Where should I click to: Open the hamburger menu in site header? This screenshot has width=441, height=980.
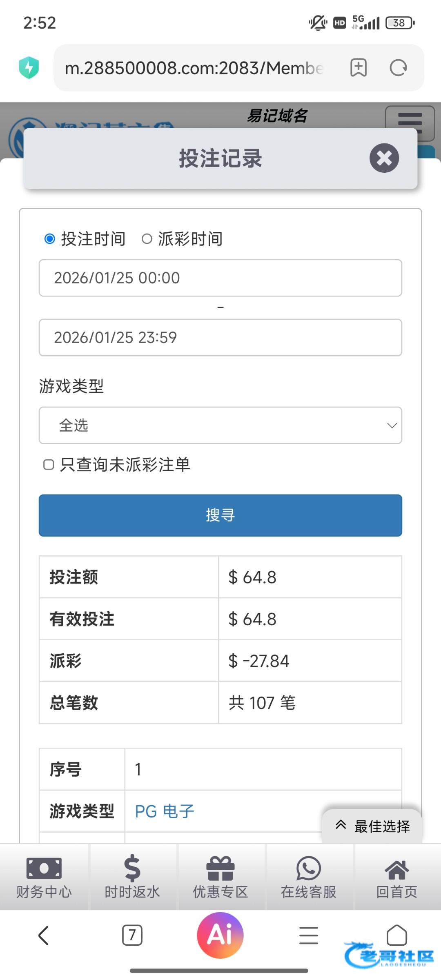pyautogui.click(x=410, y=121)
